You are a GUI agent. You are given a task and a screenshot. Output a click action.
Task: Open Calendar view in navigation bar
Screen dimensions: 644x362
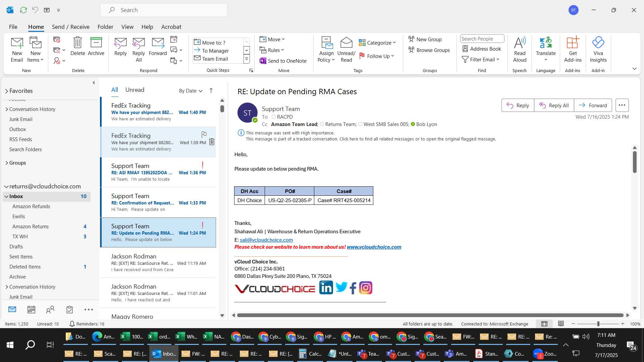(x=31, y=310)
